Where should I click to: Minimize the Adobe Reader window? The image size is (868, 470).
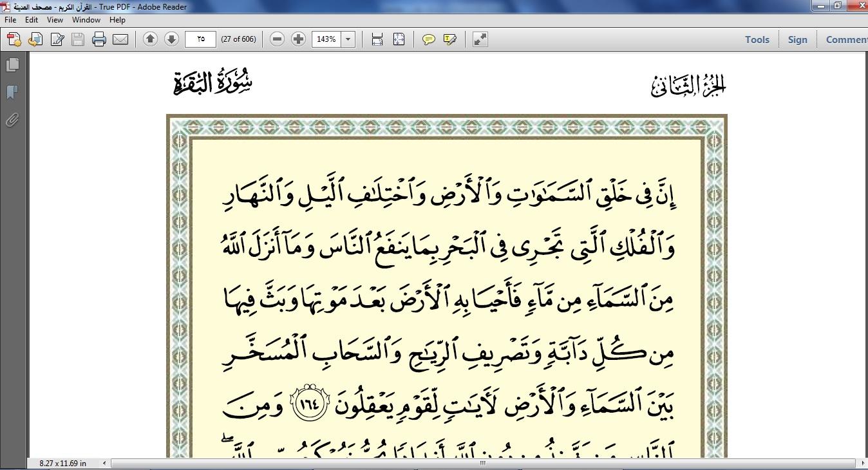point(820,6)
